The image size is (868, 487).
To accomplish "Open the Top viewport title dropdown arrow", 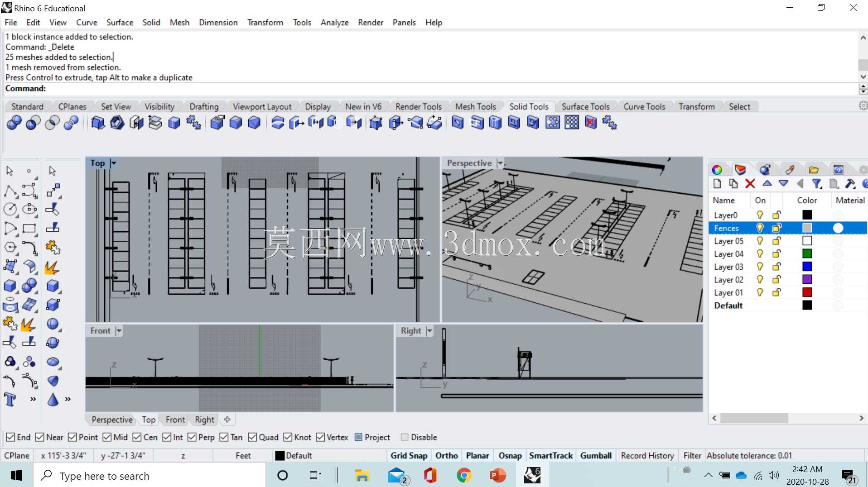I will (113, 163).
